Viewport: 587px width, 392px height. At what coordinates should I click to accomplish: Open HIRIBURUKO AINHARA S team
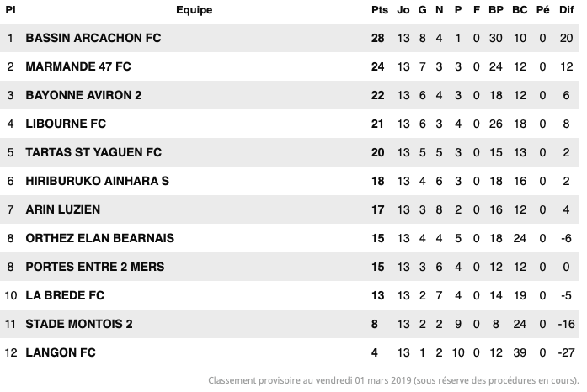click(97, 181)
